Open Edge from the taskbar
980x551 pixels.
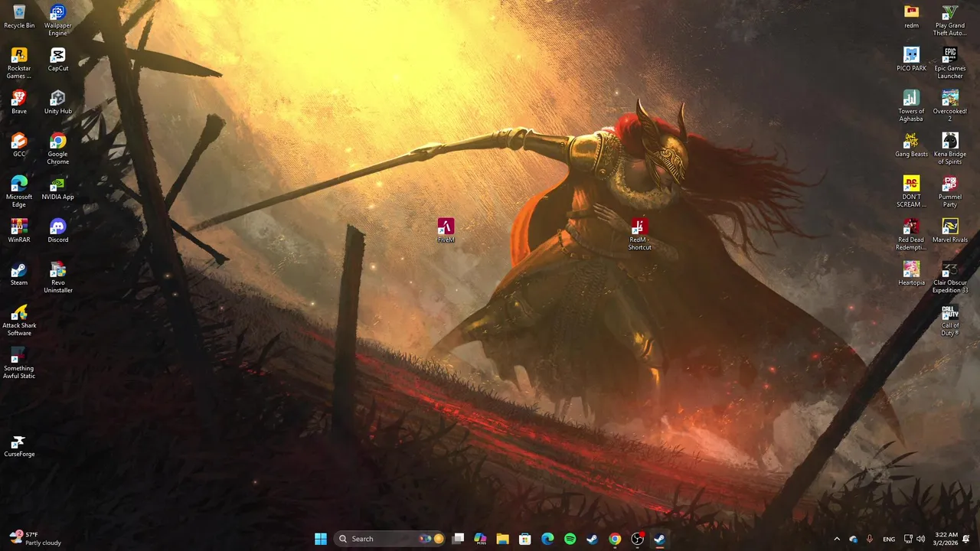547,539
